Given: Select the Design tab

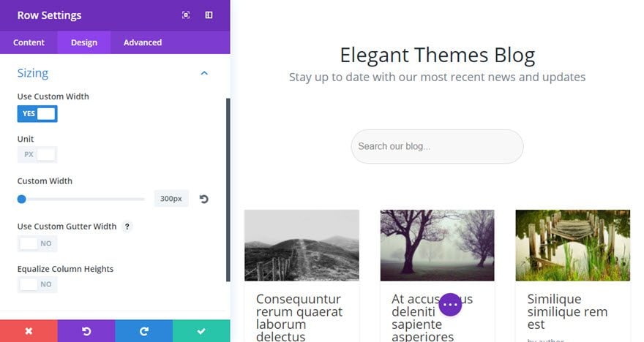Looking at the screenshot, I should 83,42.
